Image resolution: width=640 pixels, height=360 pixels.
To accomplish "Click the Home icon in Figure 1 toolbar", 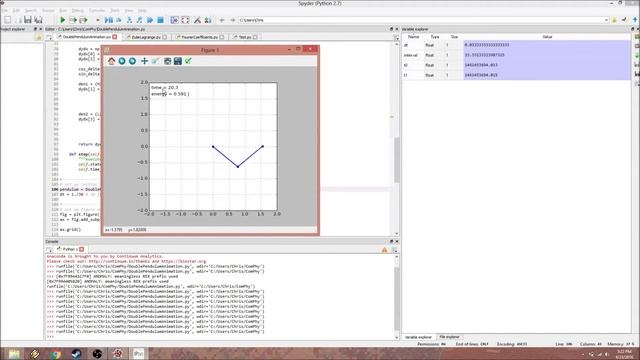I will coord(111,61).
